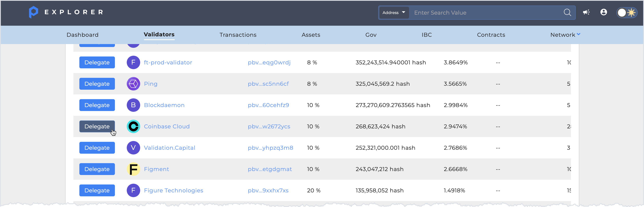Viewport: 644px width, 207px height.
Task: Click the 243,047,212 hash value
Action: (x=379, y=169)
